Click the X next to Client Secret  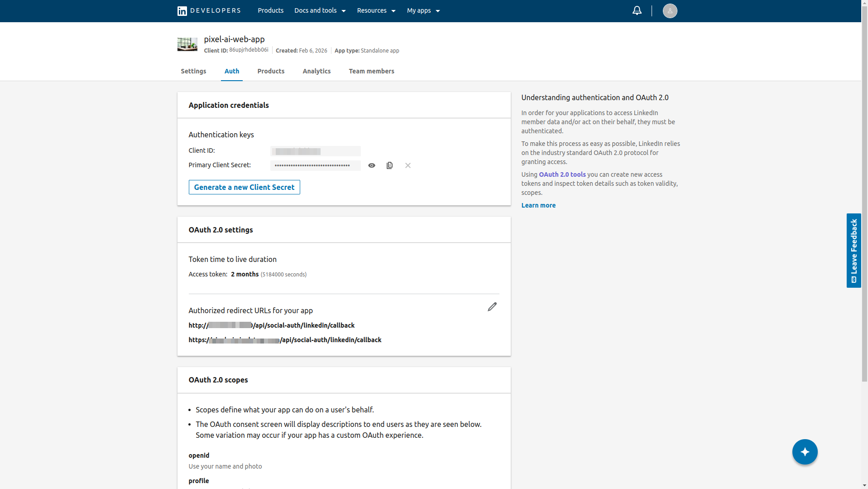click(x=408, y=165)
